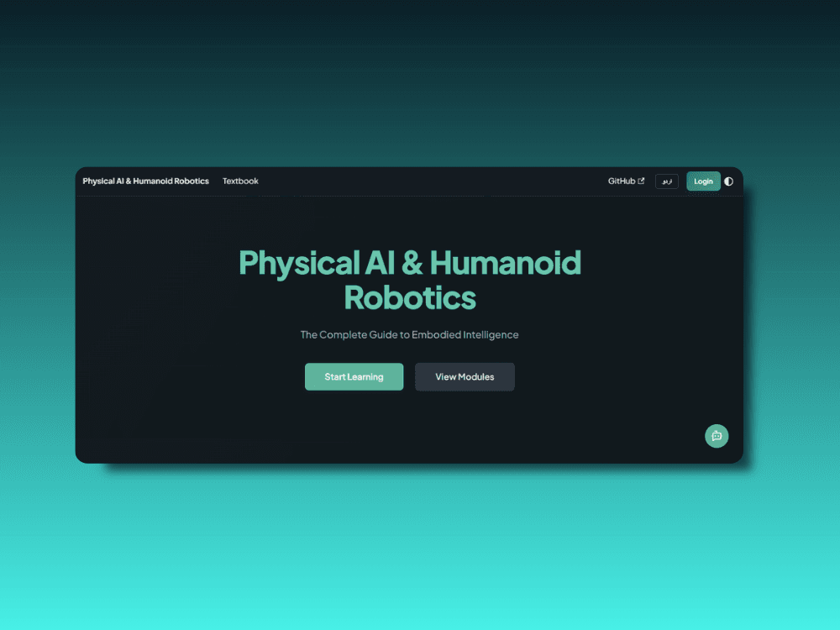Switch language with the Urdu button
The height and width of the screenshot is (630, 840).
click(x=666, y=181)
